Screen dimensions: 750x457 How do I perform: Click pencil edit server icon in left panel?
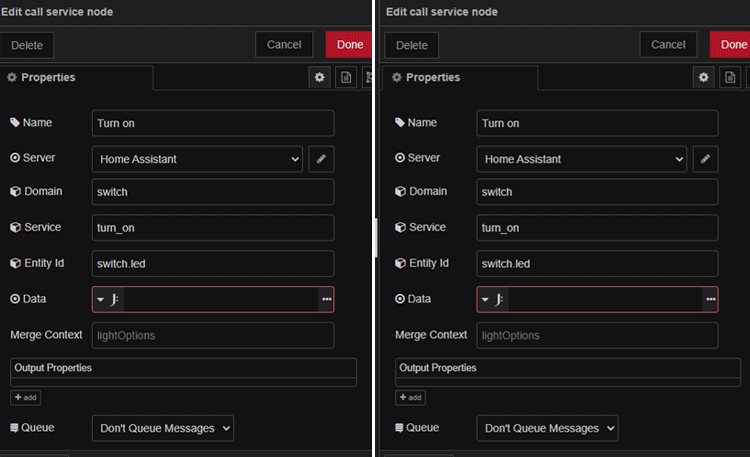point(321,158)
